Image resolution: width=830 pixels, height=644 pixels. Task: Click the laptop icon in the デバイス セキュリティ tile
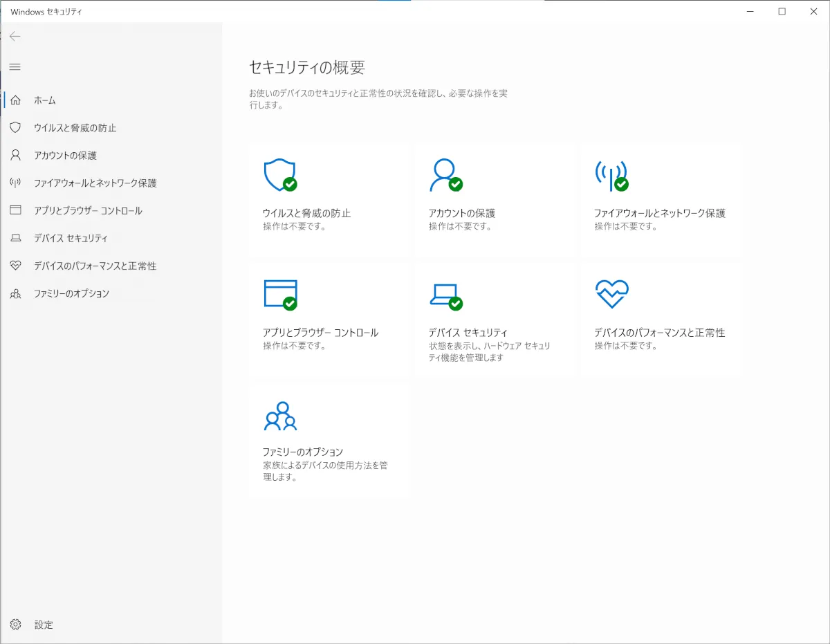pyautogui.click(x=444, y=294)
